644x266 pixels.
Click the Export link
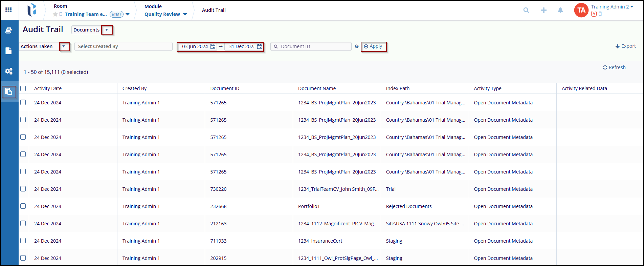[625, 46]
